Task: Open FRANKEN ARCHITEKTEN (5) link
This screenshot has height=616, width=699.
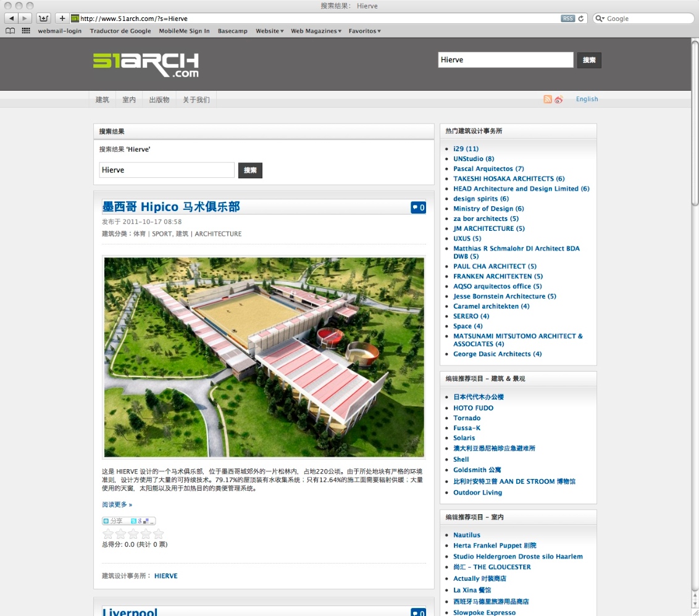Action: tap(498, 277)
